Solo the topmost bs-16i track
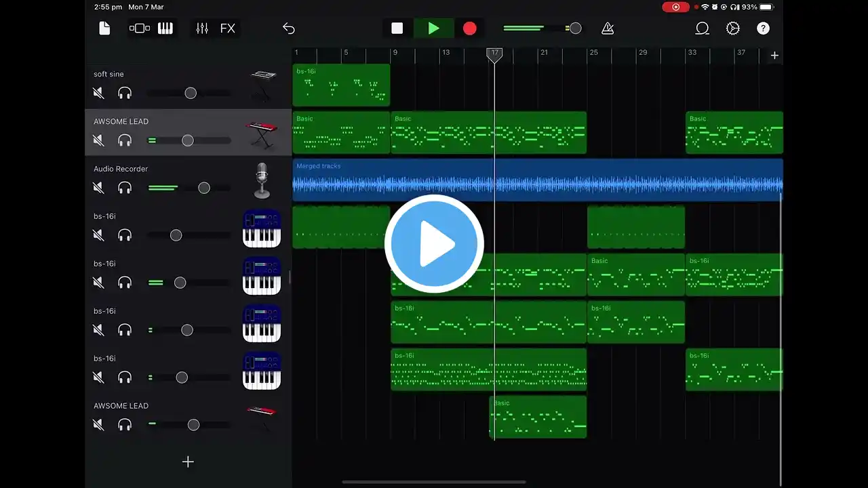 coord(125,235)
